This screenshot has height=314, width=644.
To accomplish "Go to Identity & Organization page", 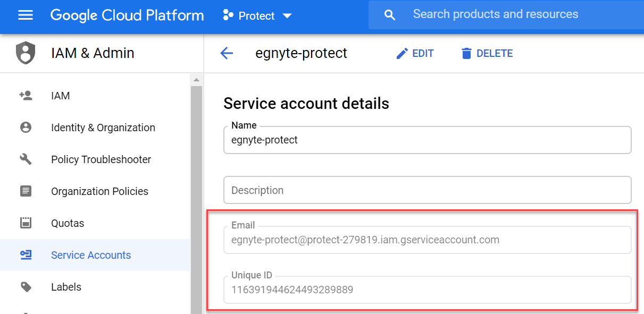I will [103, 128].
